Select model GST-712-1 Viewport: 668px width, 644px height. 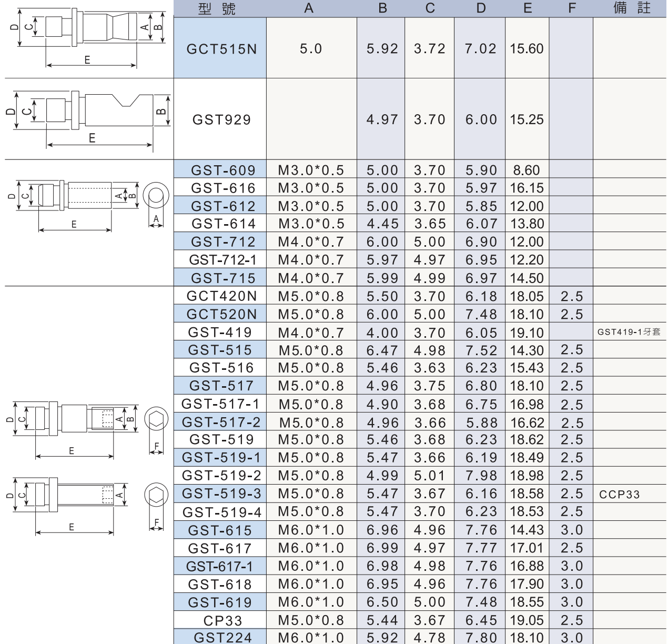(x=222, y=259)
